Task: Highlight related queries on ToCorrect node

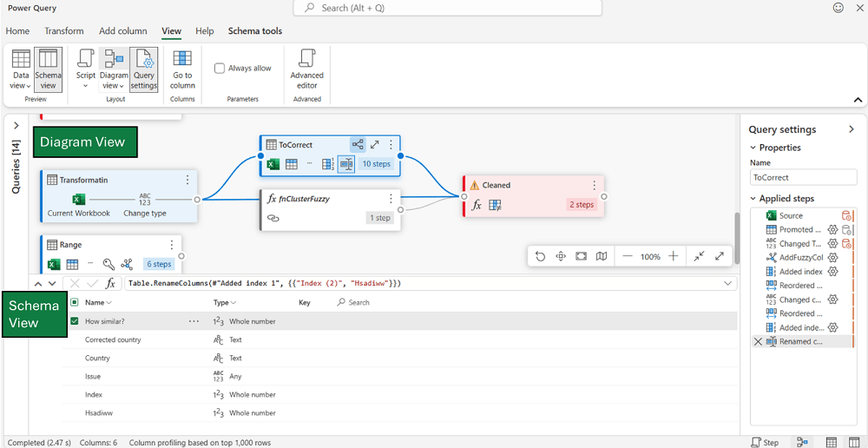Action: [358, 144]
